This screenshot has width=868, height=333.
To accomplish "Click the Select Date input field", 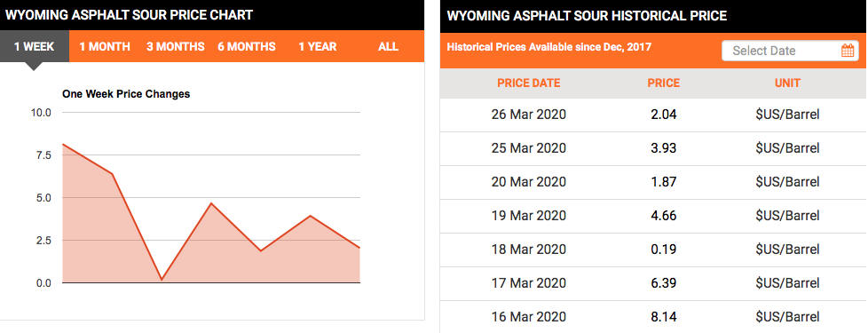I will tap(790, 51).
